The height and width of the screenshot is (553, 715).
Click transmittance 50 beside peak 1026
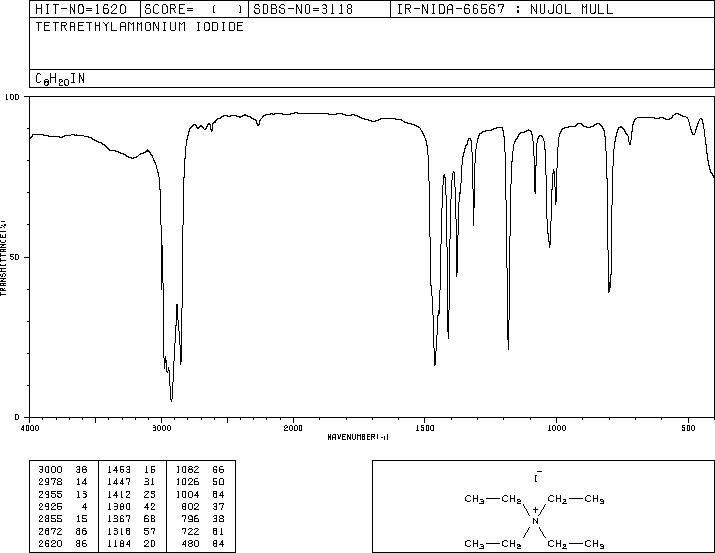[x=218, y=482]
